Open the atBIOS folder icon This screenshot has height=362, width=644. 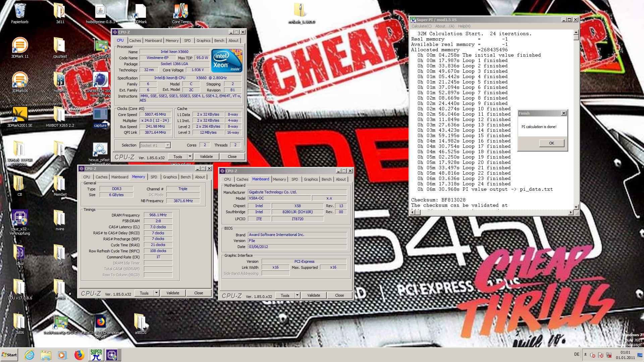[x=141, y=324]
